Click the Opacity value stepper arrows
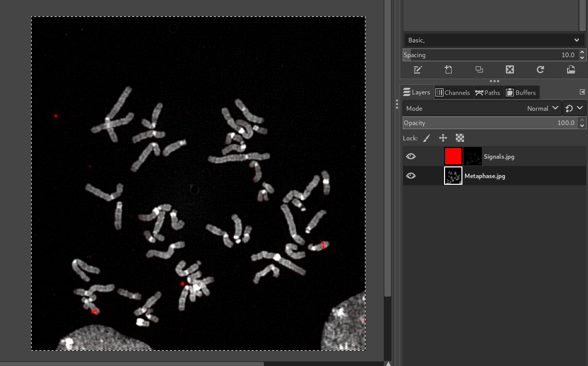 point(582,123)
